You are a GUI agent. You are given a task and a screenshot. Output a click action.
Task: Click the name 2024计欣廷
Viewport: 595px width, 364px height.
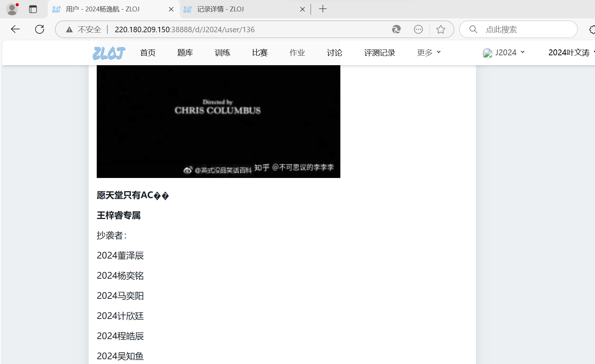(120, 316)
